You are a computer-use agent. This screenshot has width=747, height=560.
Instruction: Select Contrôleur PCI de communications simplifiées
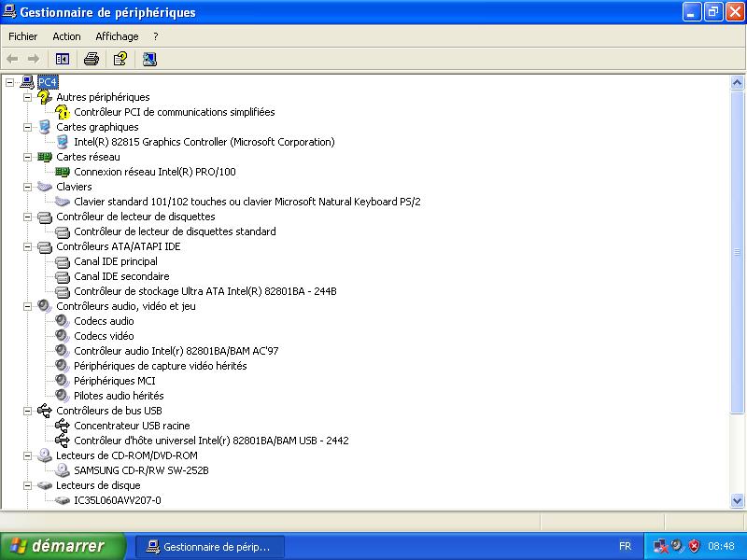click(175, 112)
